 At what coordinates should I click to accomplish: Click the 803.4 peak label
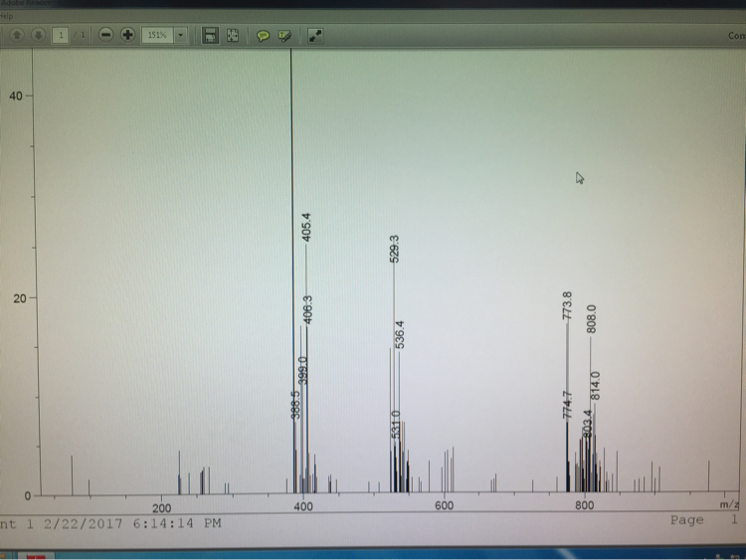click(x=588, y=424)
